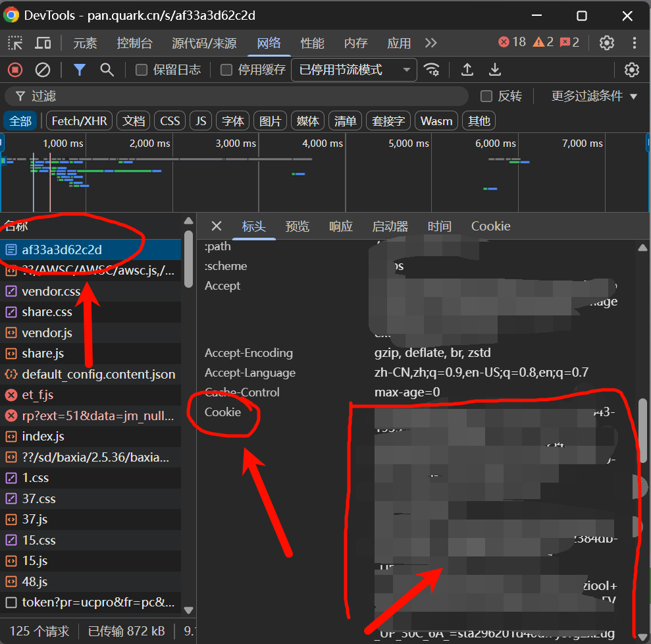Expand 更多过滤条件 dropdown

[594, 96]
